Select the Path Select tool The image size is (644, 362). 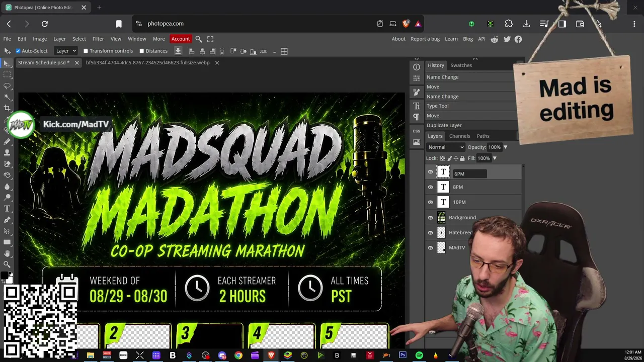coord(7,231)
